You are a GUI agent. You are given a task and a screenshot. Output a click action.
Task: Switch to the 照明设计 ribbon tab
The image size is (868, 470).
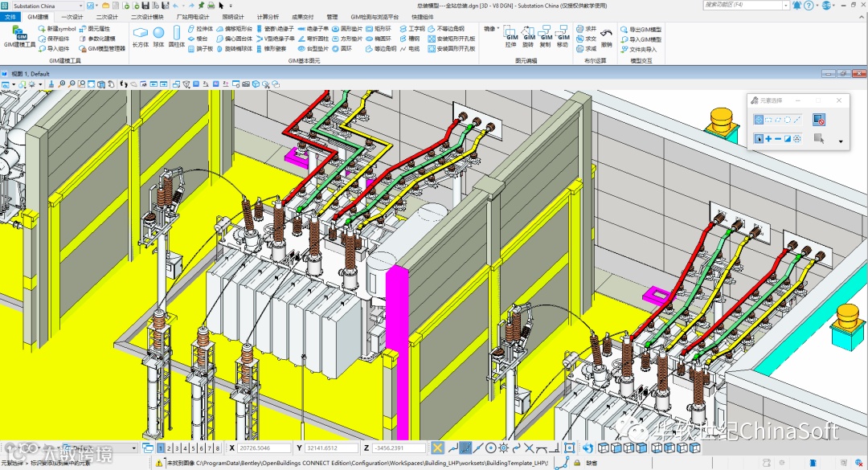(233, 17)
